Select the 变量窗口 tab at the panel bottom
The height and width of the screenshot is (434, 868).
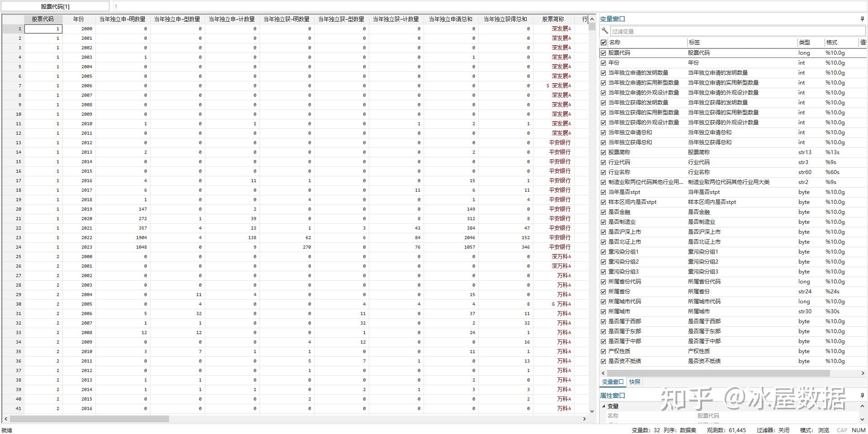[x=613, y=382]
